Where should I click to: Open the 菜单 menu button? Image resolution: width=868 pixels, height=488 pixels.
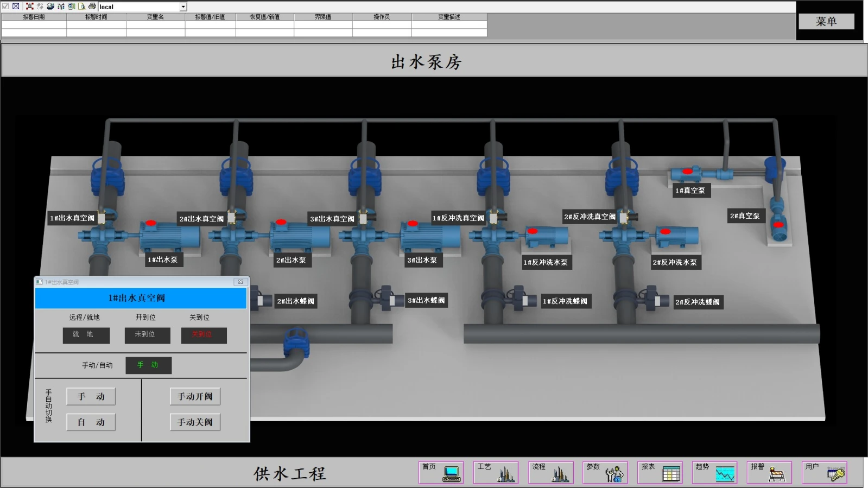click(826, 22)
